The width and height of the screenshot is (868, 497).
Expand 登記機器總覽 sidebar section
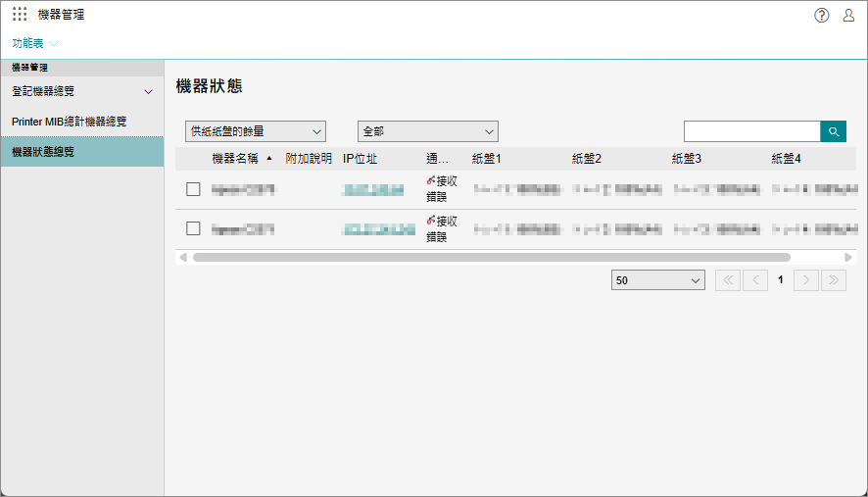coord(81,91)
